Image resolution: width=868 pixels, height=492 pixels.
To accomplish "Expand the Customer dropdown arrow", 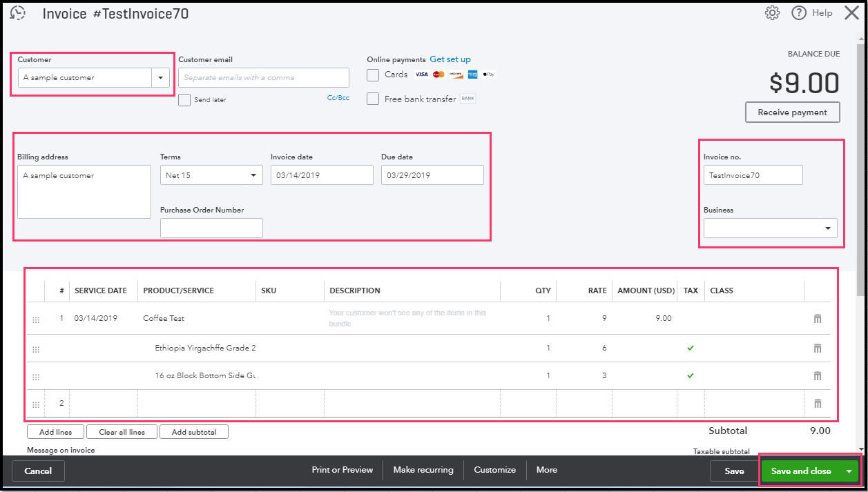I will point(160,78).
